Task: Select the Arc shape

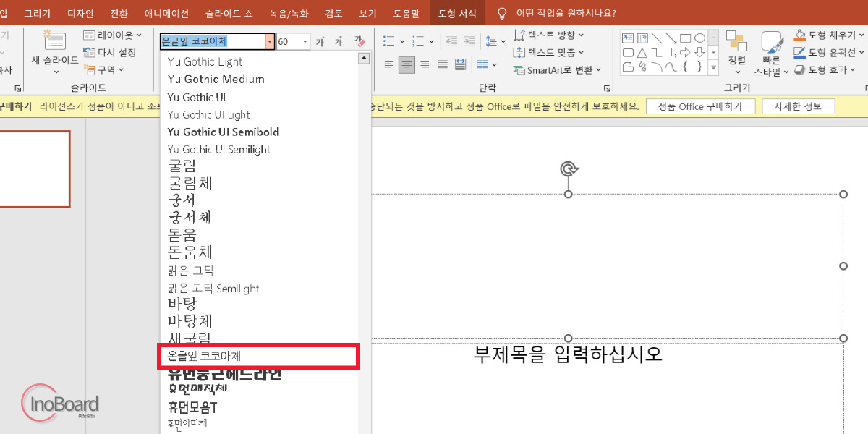Action: pyautogui.click(x=657, y=67)
